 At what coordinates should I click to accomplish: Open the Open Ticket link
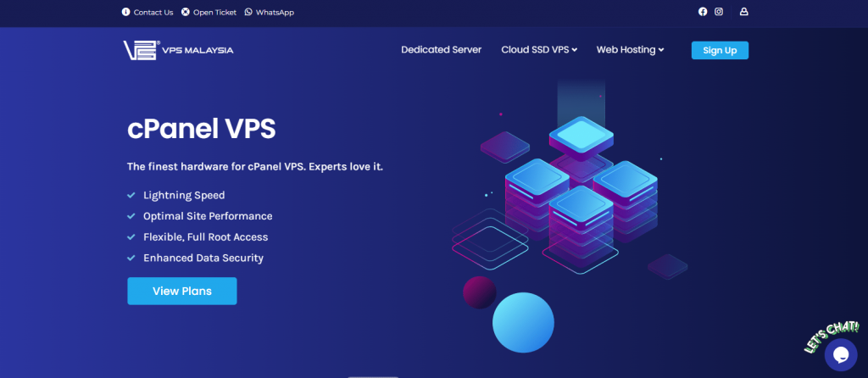tap(214, 12)
